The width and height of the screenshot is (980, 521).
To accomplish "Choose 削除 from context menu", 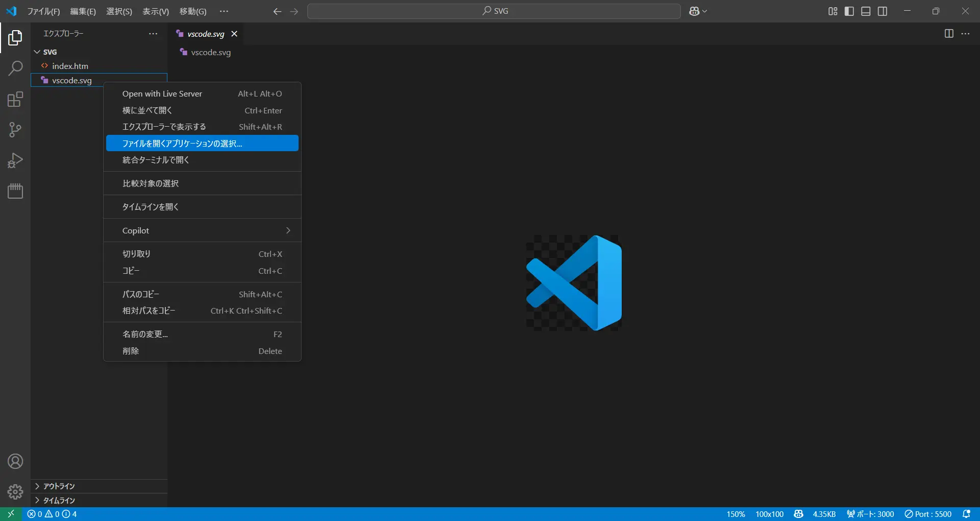I will (x=202, y=351).
